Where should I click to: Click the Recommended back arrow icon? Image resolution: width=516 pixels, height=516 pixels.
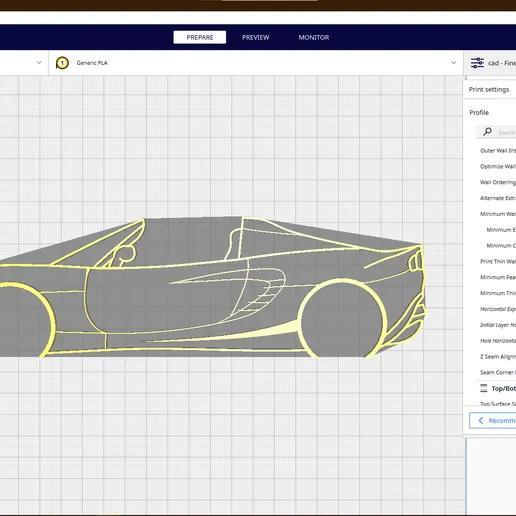point(481,421)
